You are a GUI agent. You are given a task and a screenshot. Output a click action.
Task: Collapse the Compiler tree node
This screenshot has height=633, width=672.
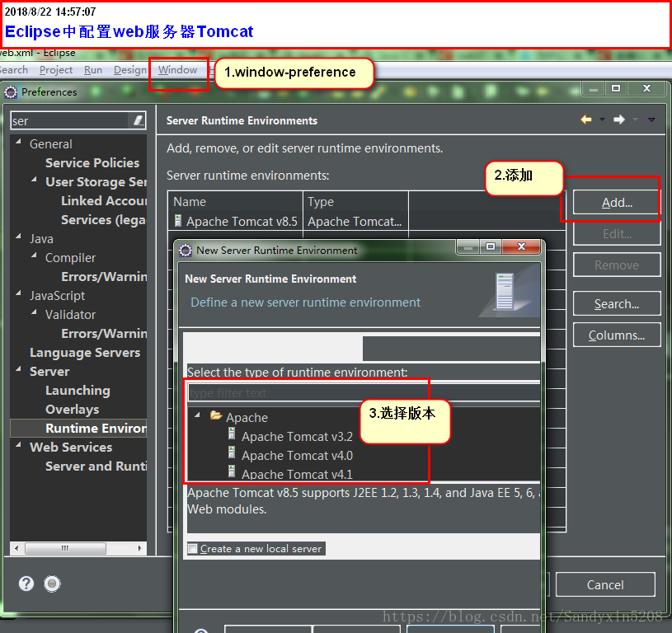pos(35,256)
